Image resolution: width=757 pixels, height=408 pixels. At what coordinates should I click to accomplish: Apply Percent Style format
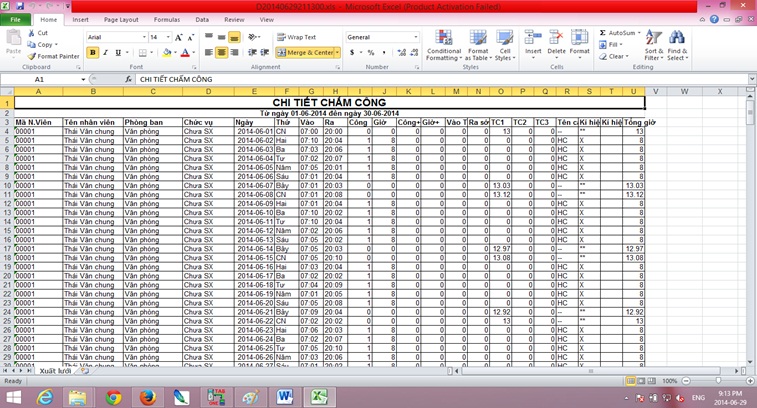click(371, 52)
